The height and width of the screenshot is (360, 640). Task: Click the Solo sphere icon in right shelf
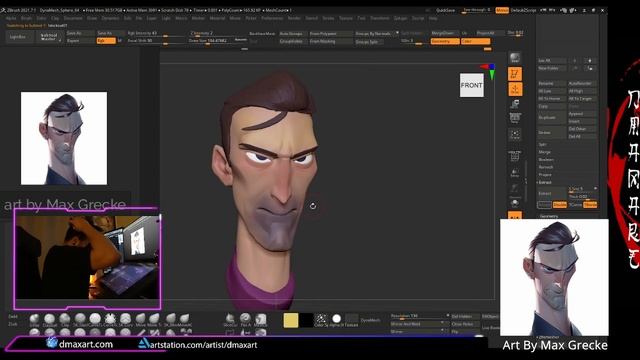[x=515, y=203]
